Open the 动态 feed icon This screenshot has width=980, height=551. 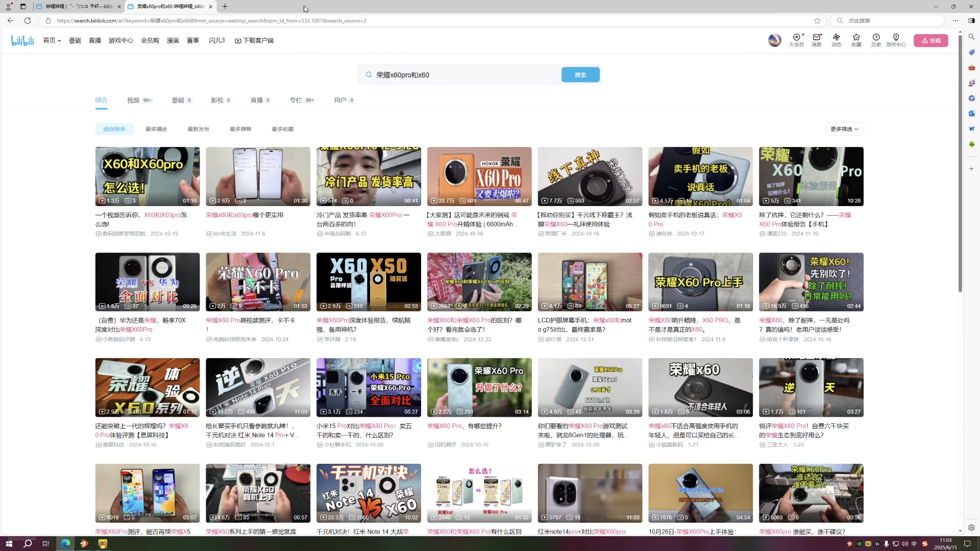pos(836,38)
